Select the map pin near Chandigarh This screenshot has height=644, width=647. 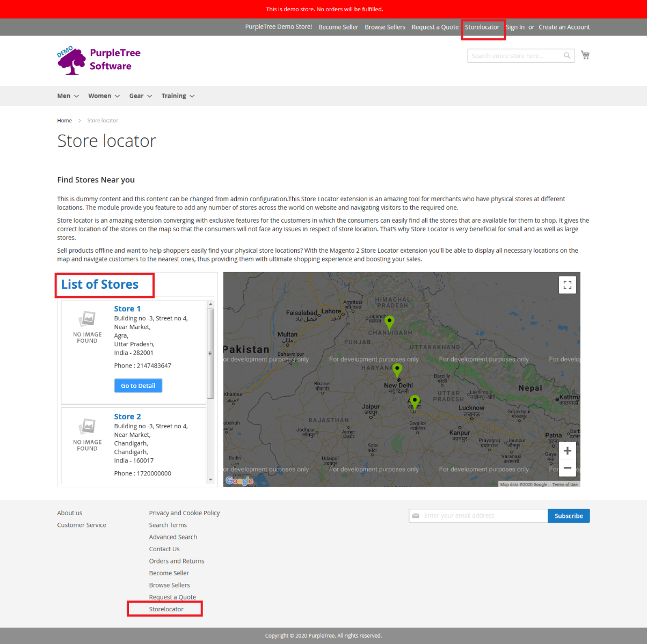tap(390, 322)
